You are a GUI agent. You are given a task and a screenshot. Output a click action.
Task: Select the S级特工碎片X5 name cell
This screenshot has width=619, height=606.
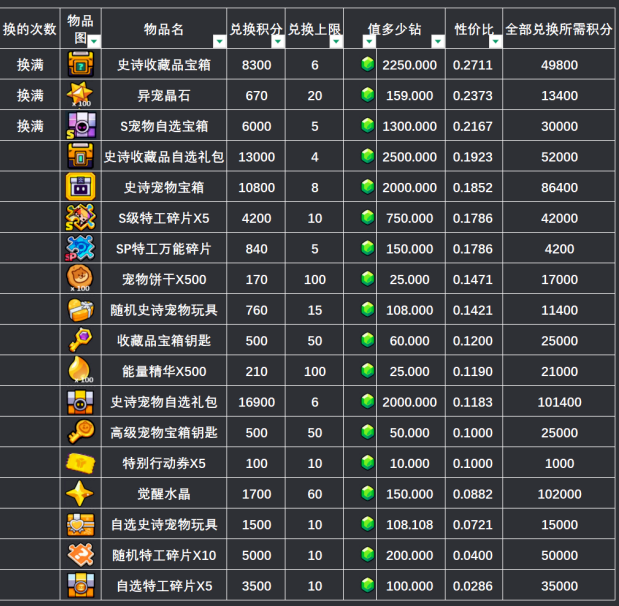tap(164, 218)
